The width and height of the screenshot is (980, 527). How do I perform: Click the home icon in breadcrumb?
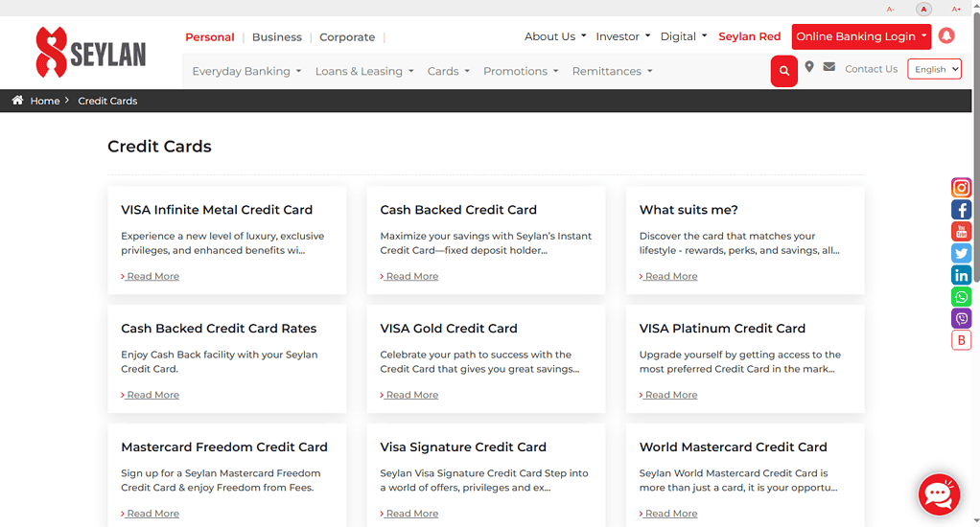17,100
